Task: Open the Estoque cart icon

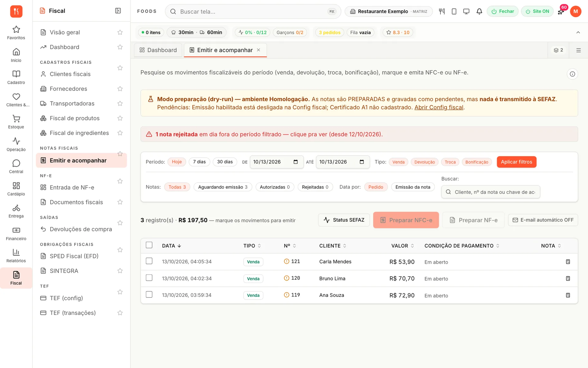Action: pyautogui.click(x=16, y=122)
